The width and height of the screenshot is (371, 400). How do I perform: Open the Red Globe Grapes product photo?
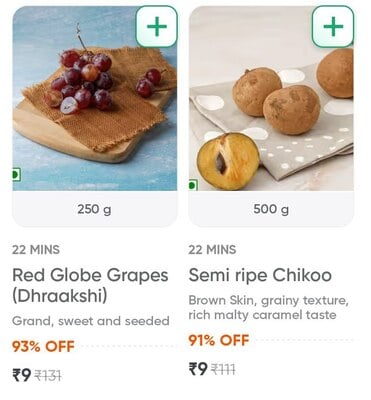click(x=95, y=98)
